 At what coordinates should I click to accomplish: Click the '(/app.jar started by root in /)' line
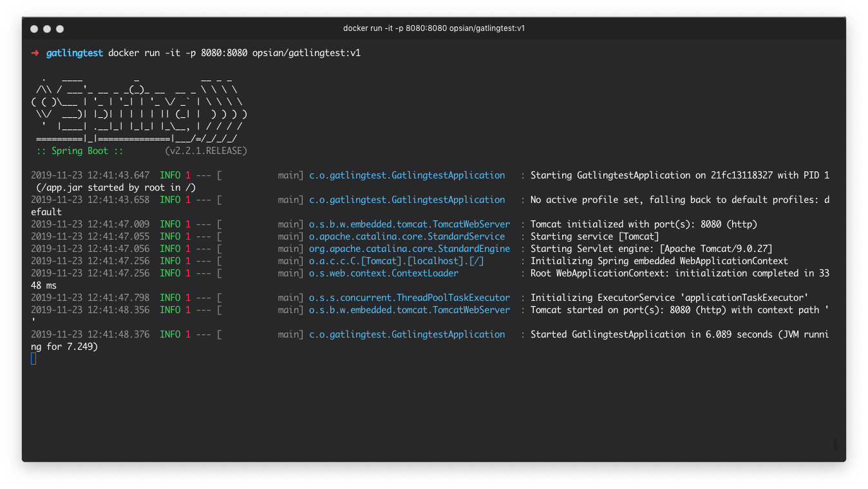tap(116, 187)
